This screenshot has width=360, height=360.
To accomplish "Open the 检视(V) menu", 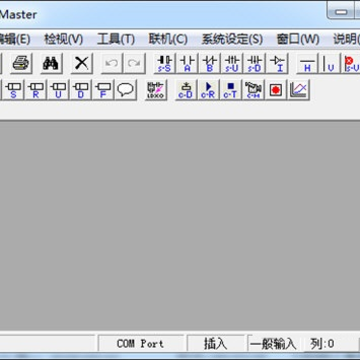I will point(63,39).
